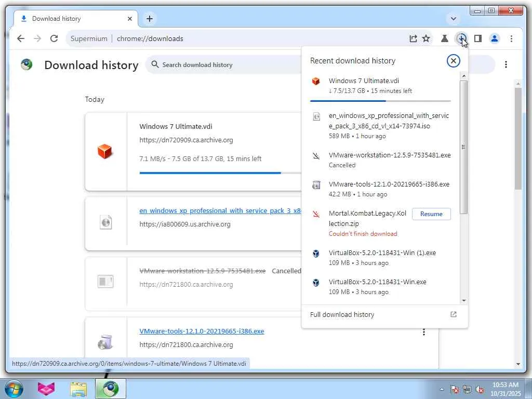Click the taskbar clock showing 10:53 AM
The image size is (532, 399).
[x=506, y=389]
